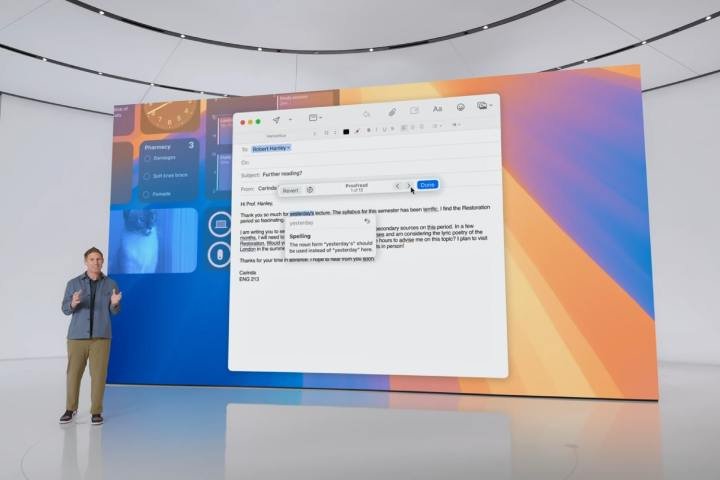Open the photo browser icon in toolbar
720x480 pixels.
tap(481, 106)
